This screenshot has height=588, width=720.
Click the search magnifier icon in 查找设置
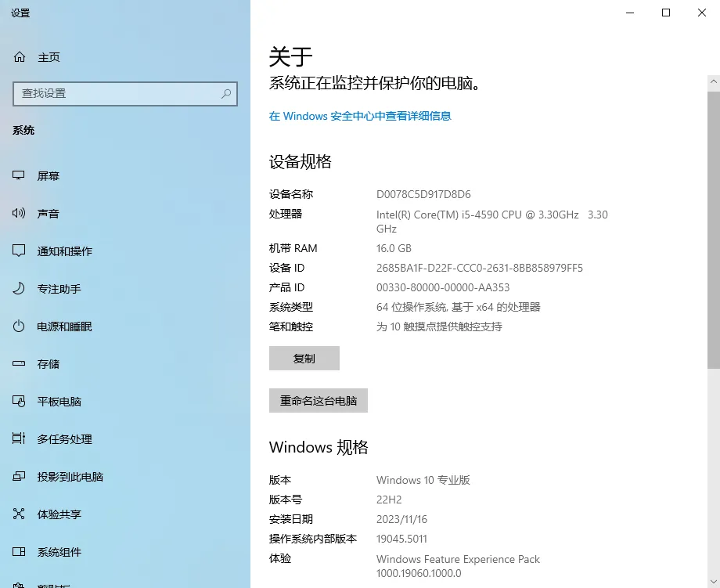pyautogui.click(x=226, y=94)
